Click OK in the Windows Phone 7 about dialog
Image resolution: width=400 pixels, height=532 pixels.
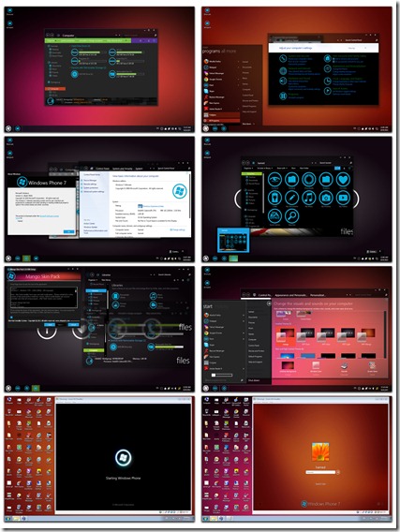click(x=69, y=231)
